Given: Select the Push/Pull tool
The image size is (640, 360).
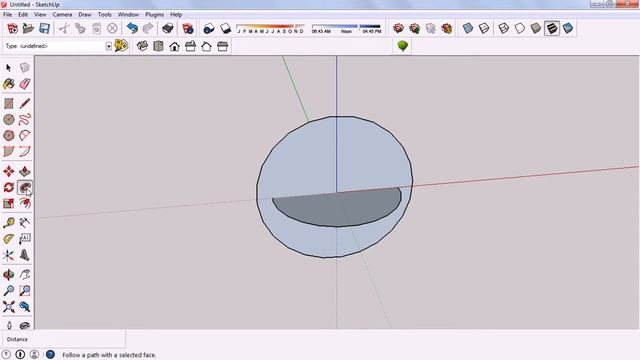Looking at the screenshot, I should (24, 171).
